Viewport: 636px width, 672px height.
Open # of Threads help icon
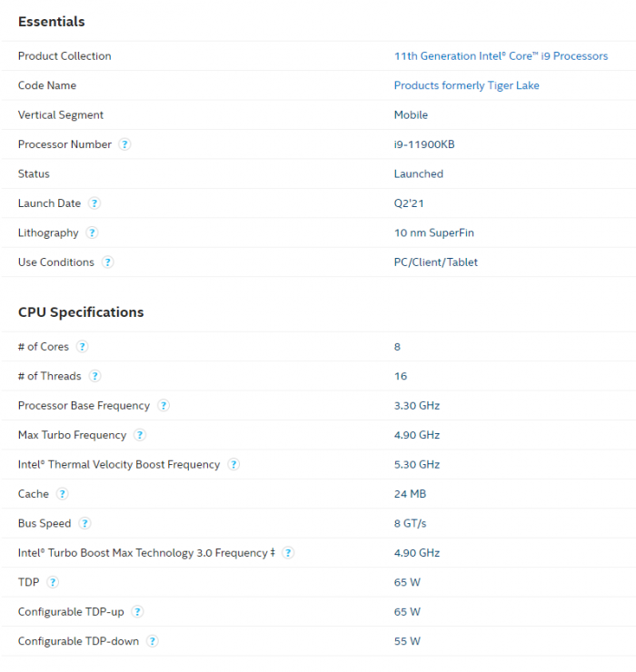(94, 376)
